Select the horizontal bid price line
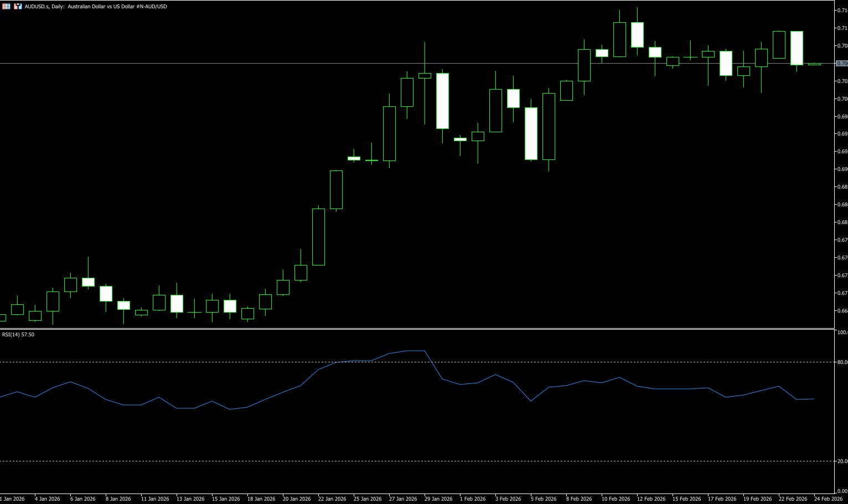Screen dimensions: 848x504 [221, 63]
